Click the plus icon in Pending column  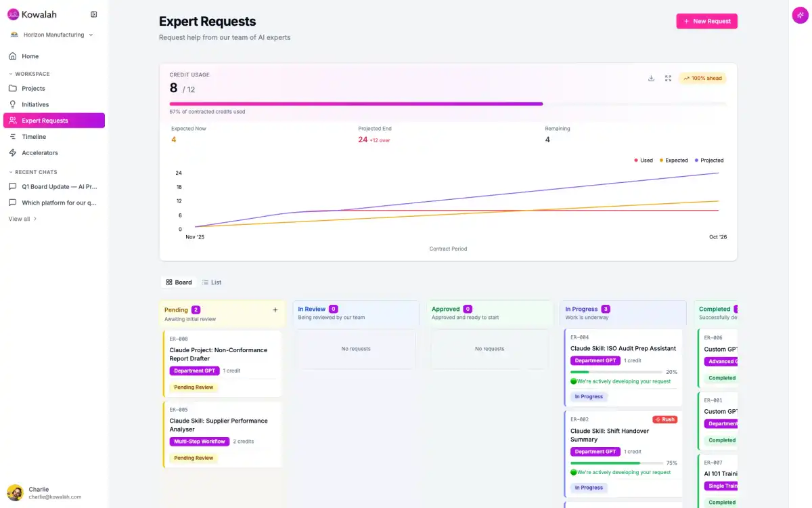275,310
